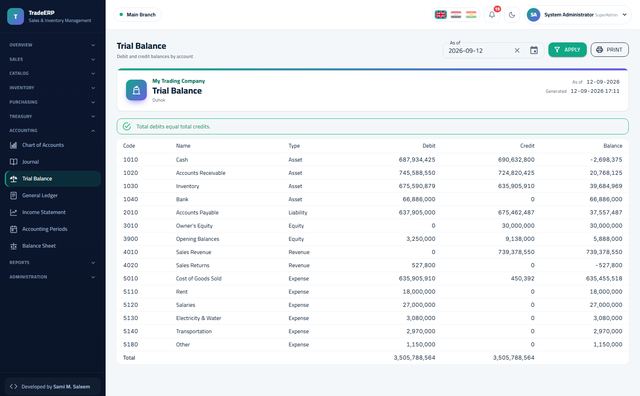The width and height of the screenshot is (640, 396).
Task: Click the Rent account name
Action: coord(182,292)
